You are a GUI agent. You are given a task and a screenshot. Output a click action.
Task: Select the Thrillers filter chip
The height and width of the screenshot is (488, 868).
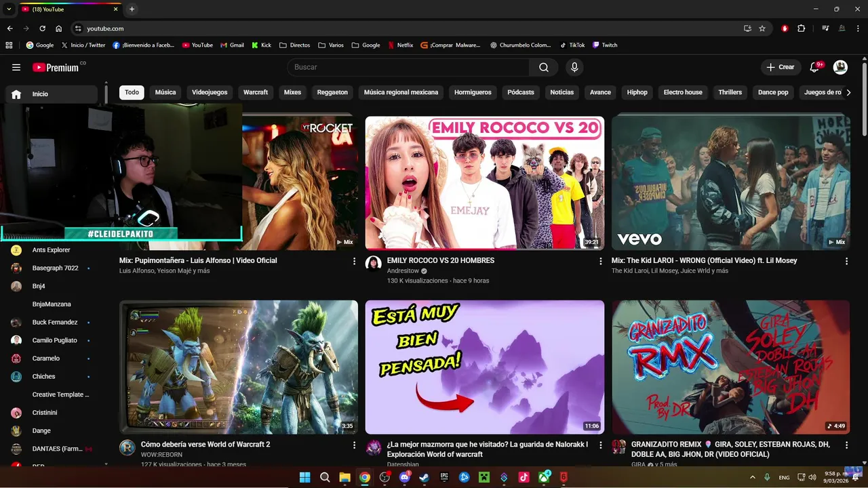click(730, 92)
